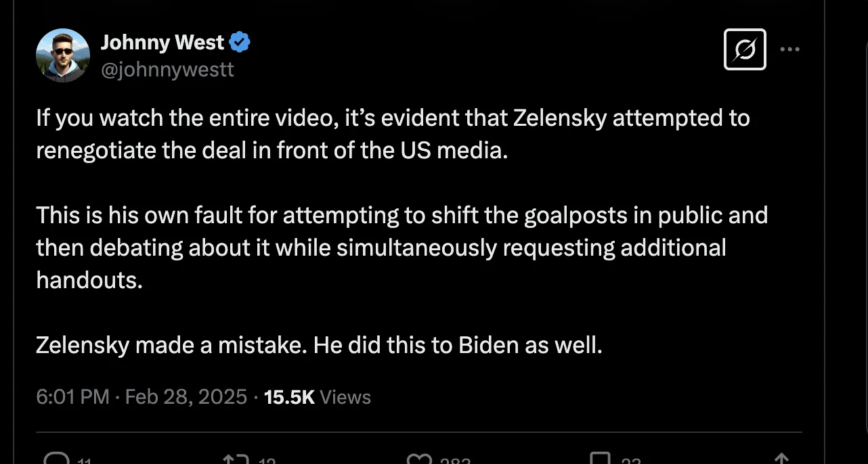
Task: Like the post with the heart icon
Action: click(418, 459)
